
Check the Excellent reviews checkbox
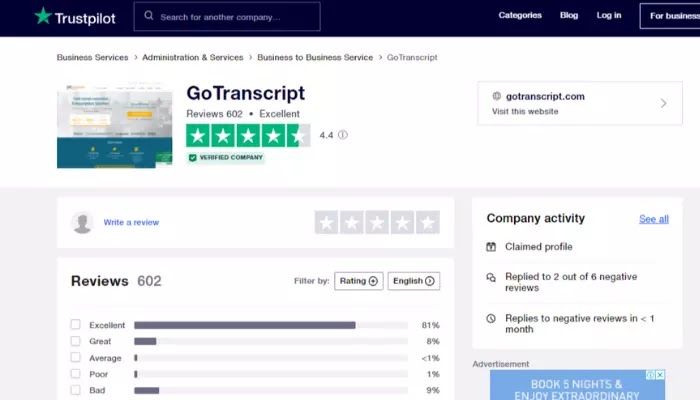[75, 325]
